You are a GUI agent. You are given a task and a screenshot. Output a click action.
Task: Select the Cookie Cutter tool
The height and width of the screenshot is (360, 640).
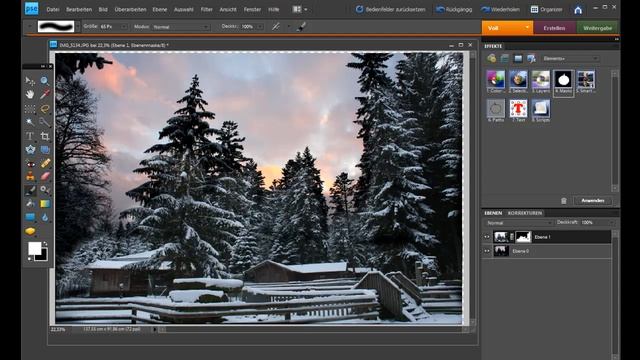30,149
